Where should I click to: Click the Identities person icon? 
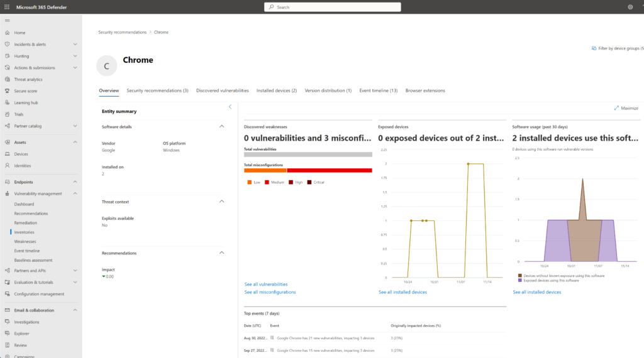7,166
